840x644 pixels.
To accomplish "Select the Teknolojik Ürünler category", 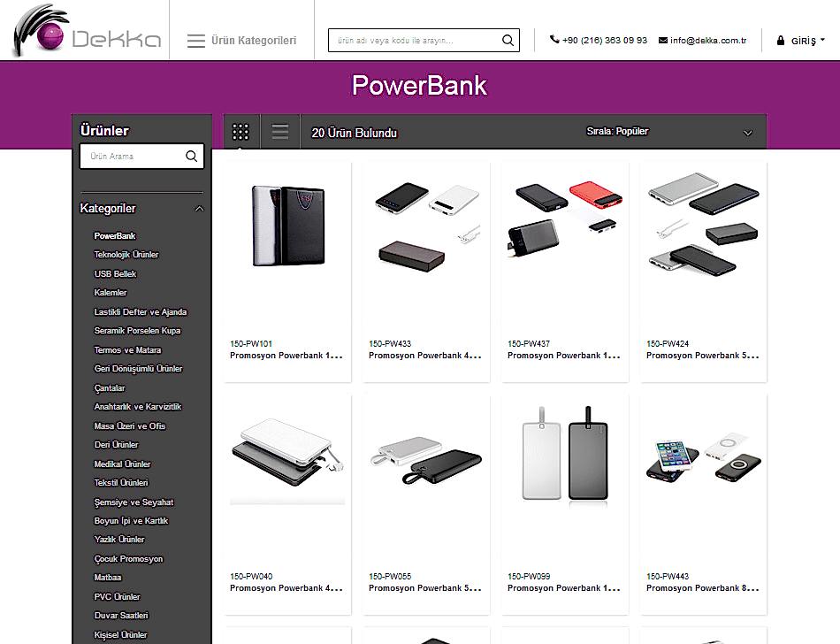I will (x=126, y=255).
